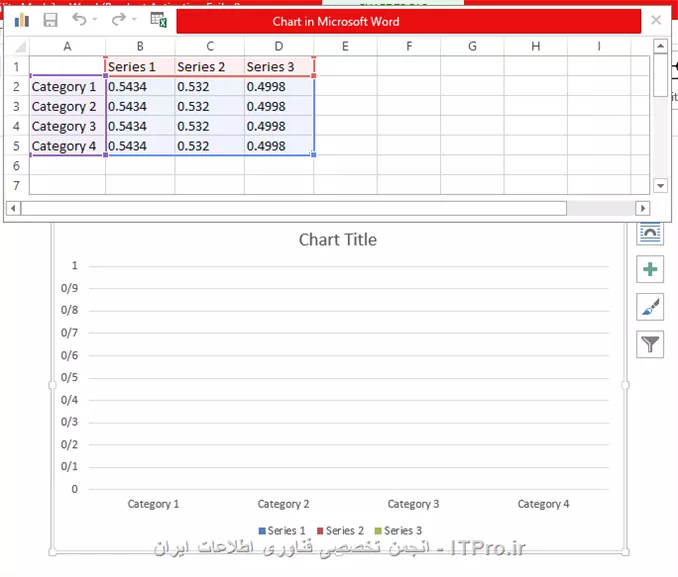Click Category 4 axis label on chart
678x577 pixels.
click(x=544, y=504)
